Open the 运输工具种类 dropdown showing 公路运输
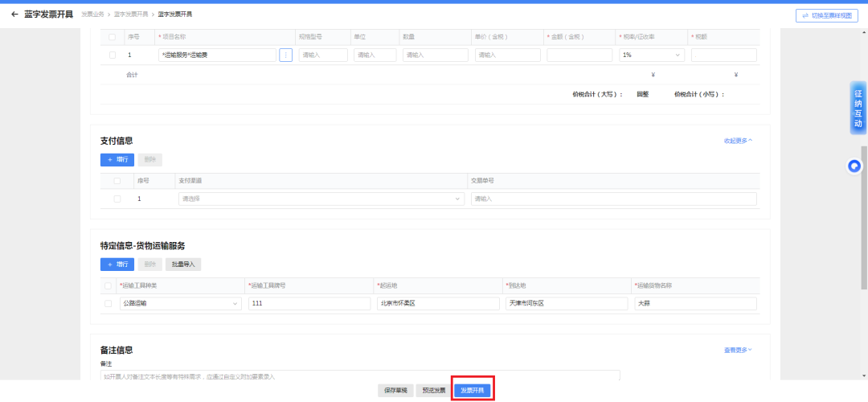Viewport: 868px width, 402px height. (x=181, y=303)
